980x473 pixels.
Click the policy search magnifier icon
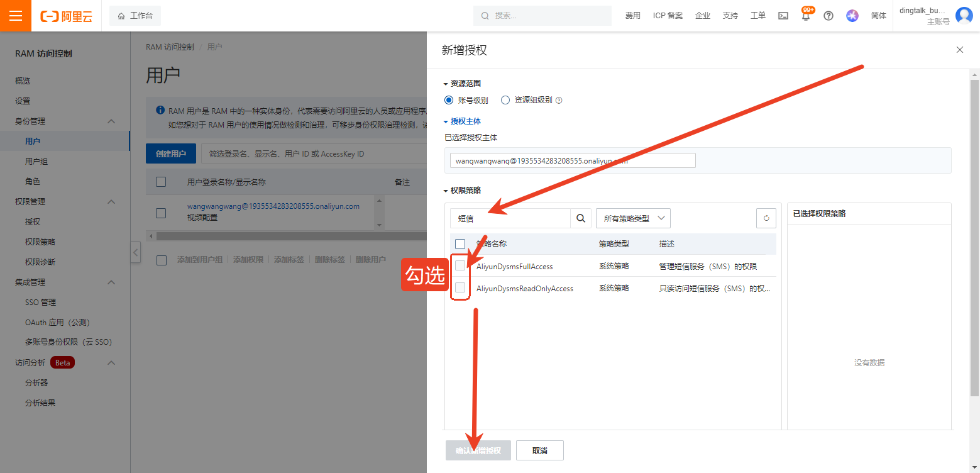point(581,218)
